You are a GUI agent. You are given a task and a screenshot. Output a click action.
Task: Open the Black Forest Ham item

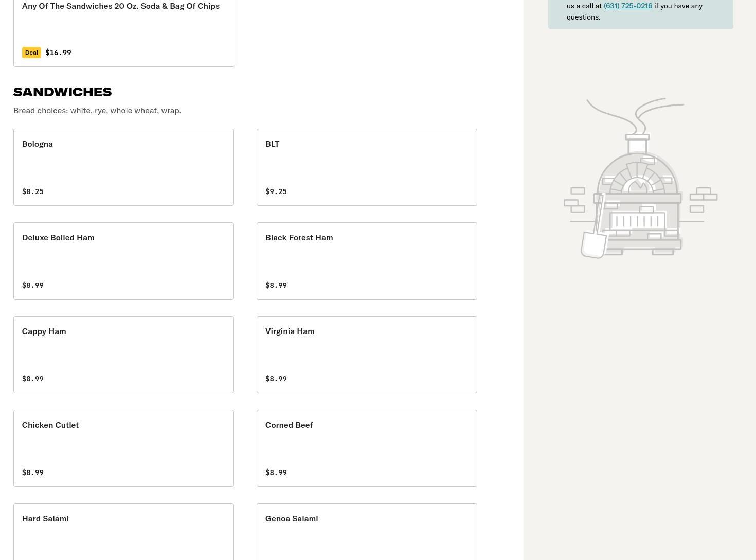pos(366,260)
